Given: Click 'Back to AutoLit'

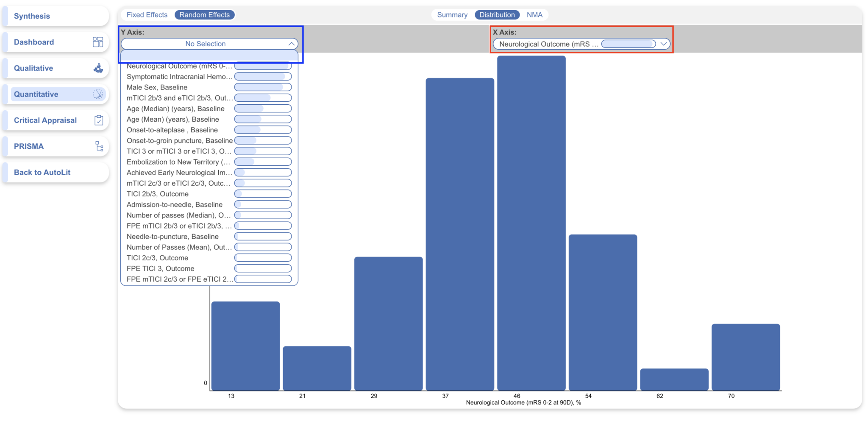Looking at the screenshot, I should pos(41,172).
